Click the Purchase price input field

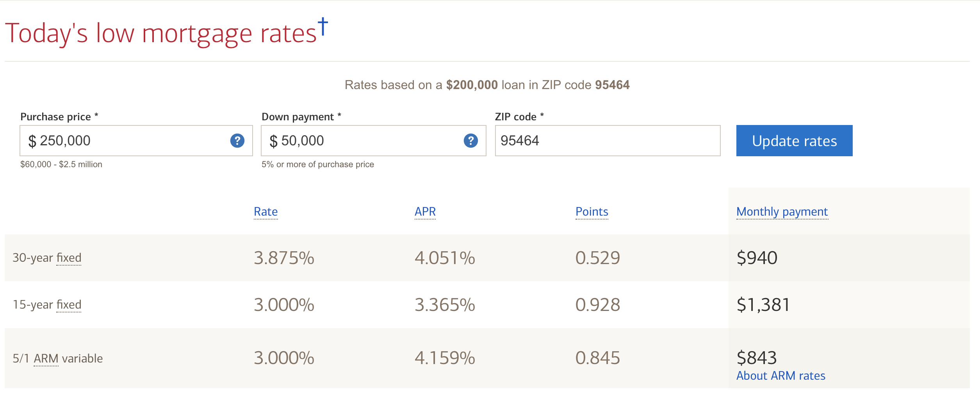tap(136, 141)
